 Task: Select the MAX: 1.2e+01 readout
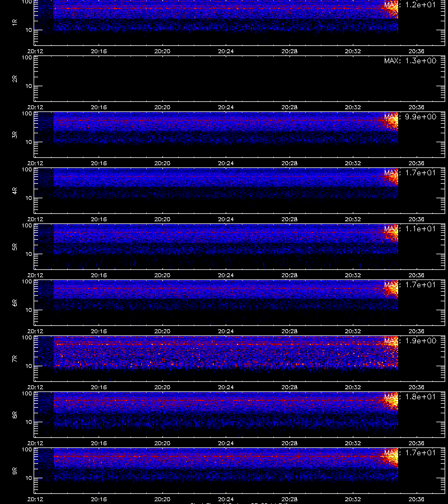click(x=410, y=5)
